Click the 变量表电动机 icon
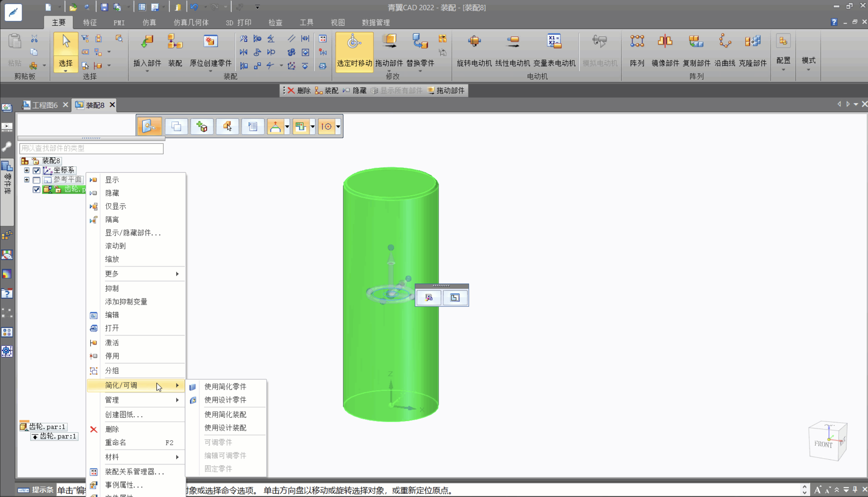 [x=554, y=41]
